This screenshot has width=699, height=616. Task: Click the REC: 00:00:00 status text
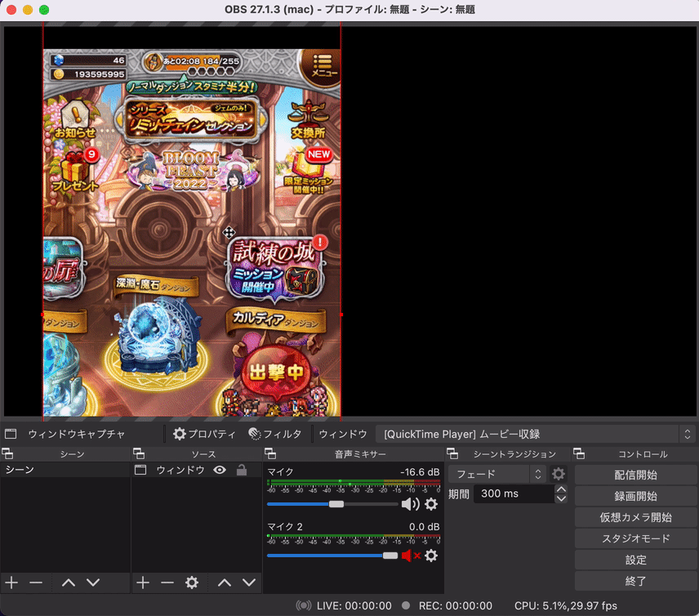coord(455,605)
